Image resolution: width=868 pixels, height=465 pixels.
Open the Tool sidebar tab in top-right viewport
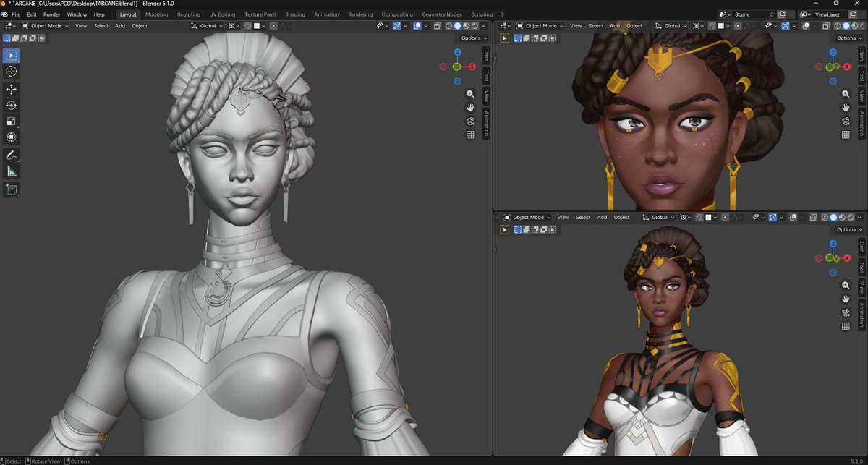click(861, 76)
